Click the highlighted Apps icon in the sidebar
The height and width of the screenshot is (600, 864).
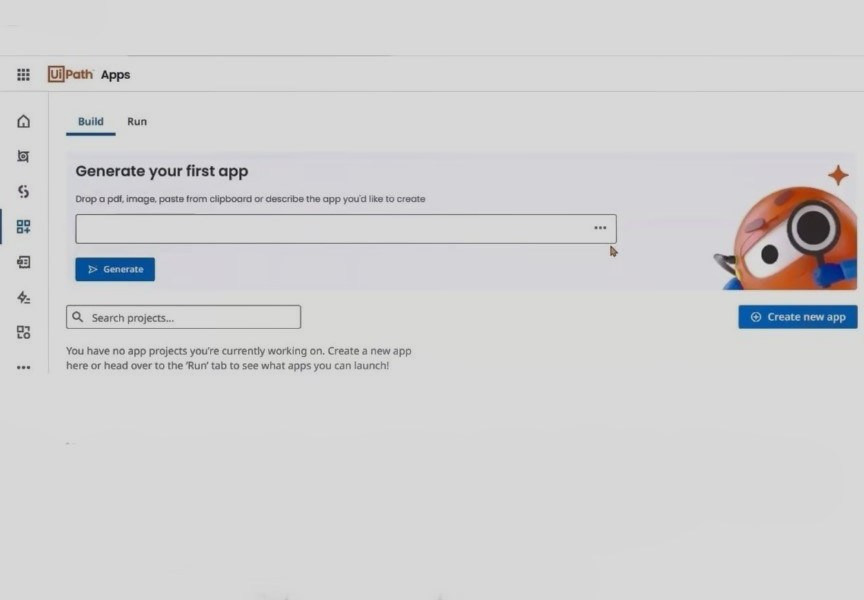point(23,226)
